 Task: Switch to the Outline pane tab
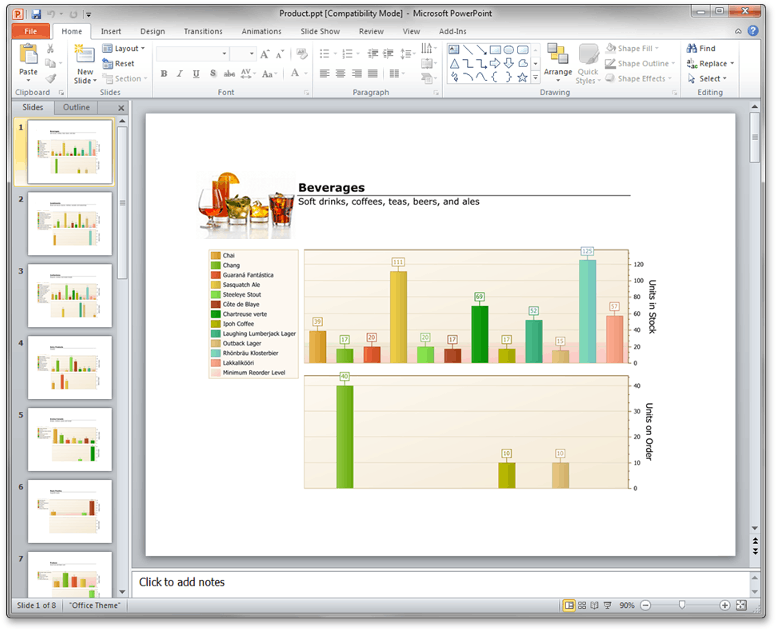(x=76, y=107)
